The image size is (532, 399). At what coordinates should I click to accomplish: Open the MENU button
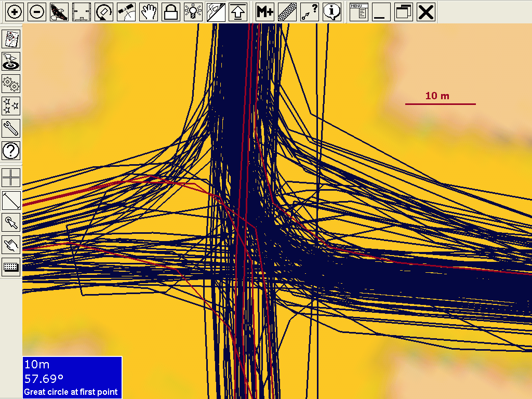(358, 12)
